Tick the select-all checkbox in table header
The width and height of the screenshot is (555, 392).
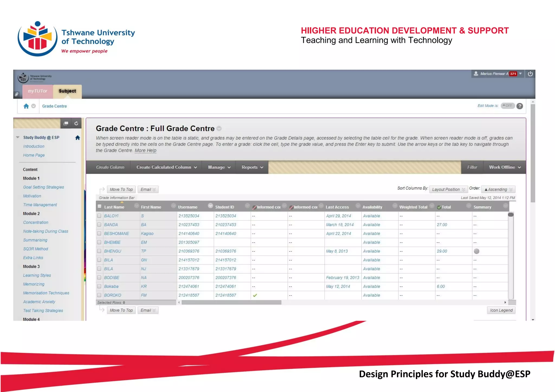click(99, 206)
